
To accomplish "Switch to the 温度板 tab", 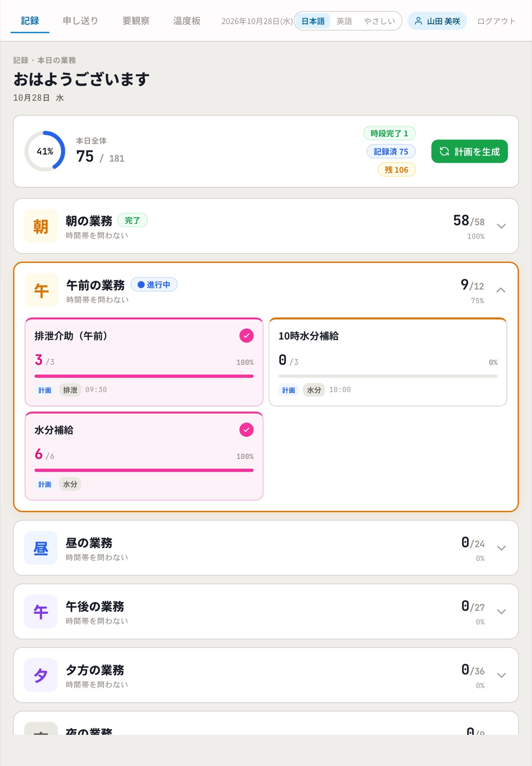I will (x=187, y=21).
